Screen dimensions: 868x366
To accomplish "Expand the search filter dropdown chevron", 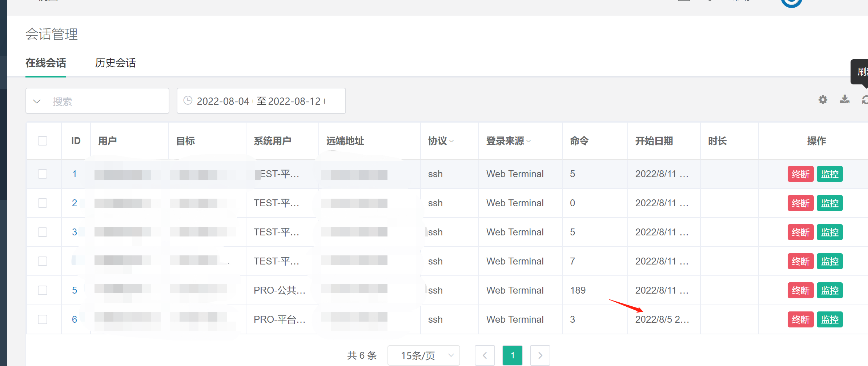I will (37, 101).
